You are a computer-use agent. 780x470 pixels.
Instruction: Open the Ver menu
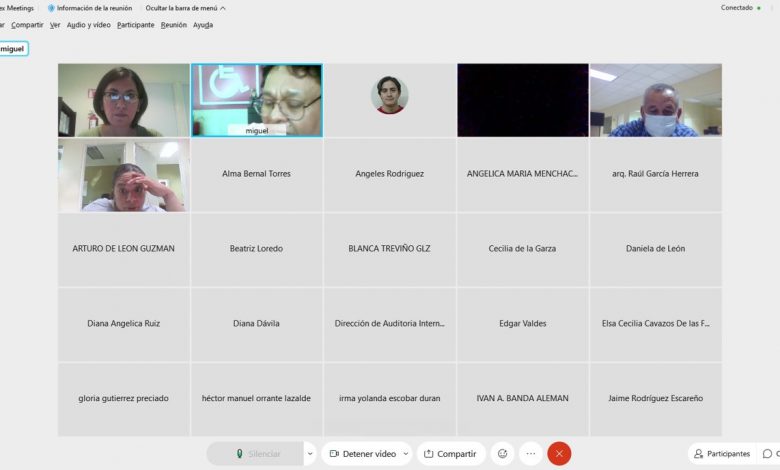(55, 25)
